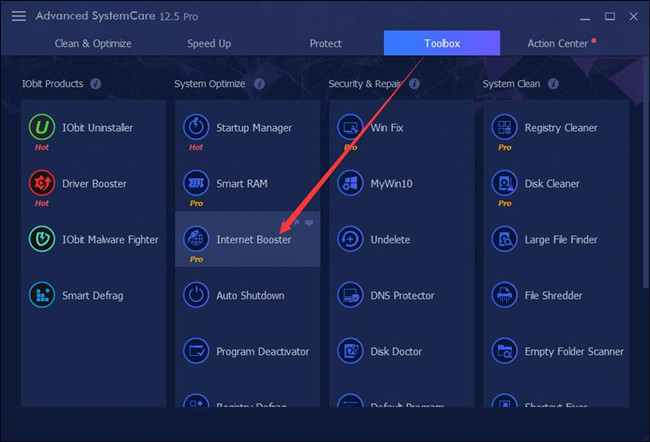650x442 pixels.
Task: Click the Empty Folder Scanner icon
Action: 504,351
